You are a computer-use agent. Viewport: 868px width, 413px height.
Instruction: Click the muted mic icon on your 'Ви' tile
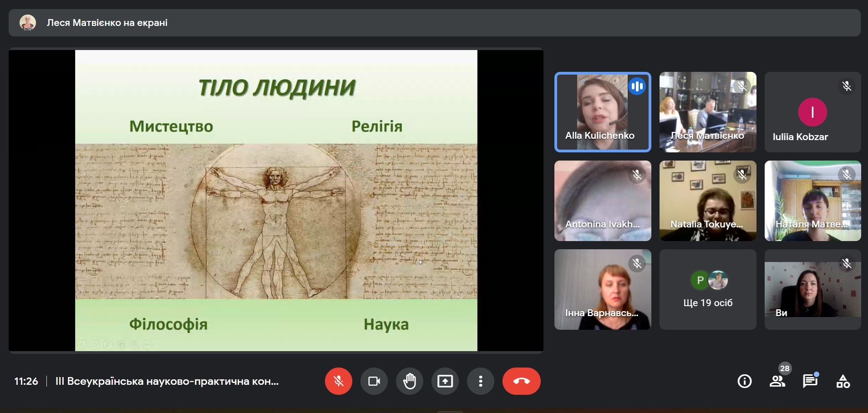(x=847, y=263)
